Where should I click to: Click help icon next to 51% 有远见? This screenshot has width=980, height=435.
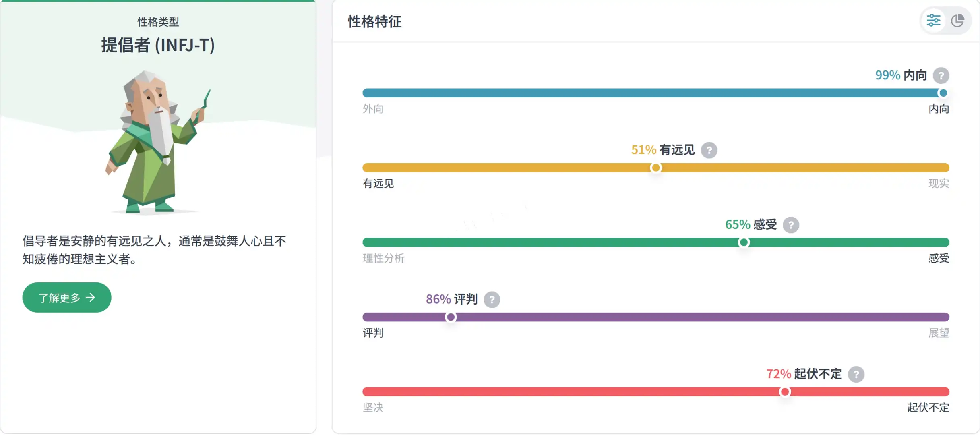(709, 150)
